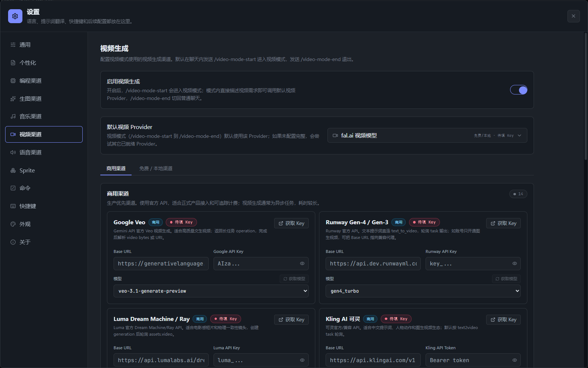Open the 编程渠道 settings section

(x=44, y=81)
